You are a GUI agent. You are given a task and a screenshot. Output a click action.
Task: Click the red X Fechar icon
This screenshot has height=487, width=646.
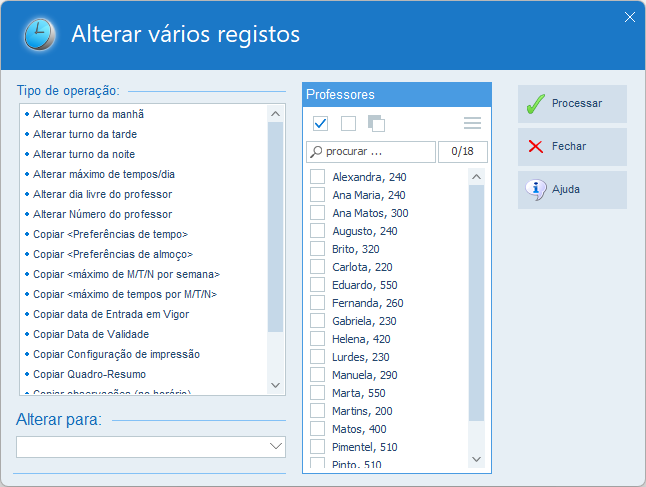click(536, 146)
